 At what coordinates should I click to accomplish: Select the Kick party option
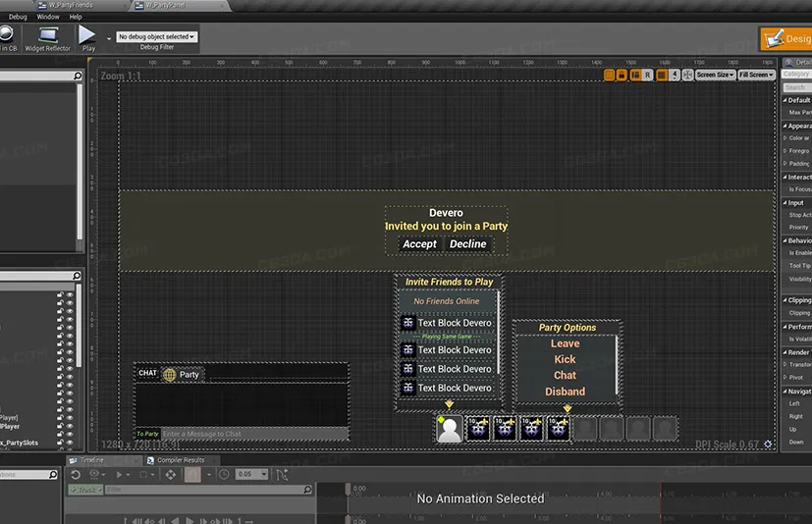[x=565, y=359]
